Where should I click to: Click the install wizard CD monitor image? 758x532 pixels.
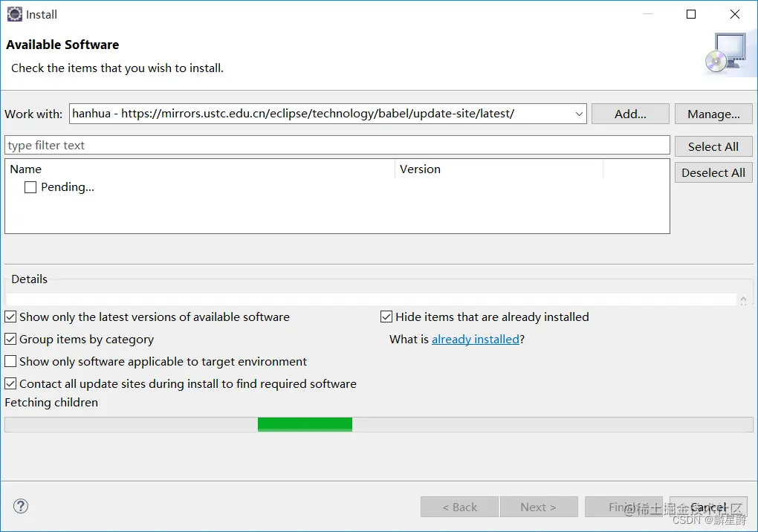(x=727, y=53)
